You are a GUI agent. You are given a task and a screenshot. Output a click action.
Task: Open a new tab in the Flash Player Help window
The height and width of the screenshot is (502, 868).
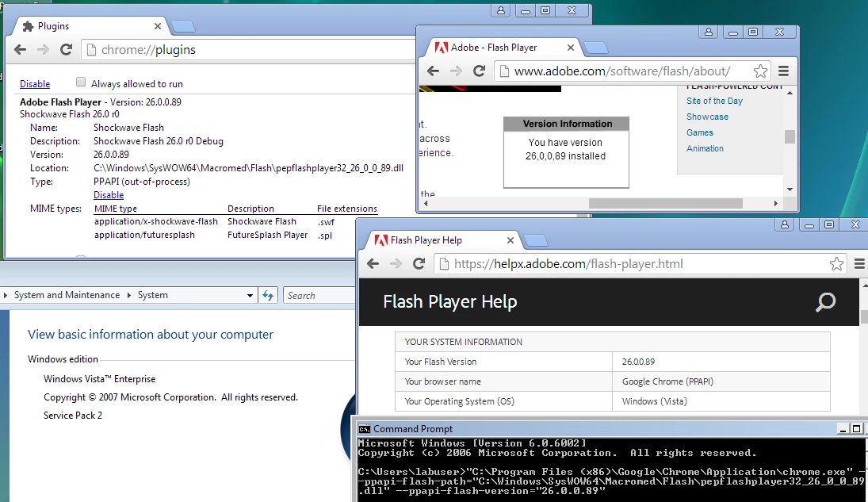click(x=535, y=240)
